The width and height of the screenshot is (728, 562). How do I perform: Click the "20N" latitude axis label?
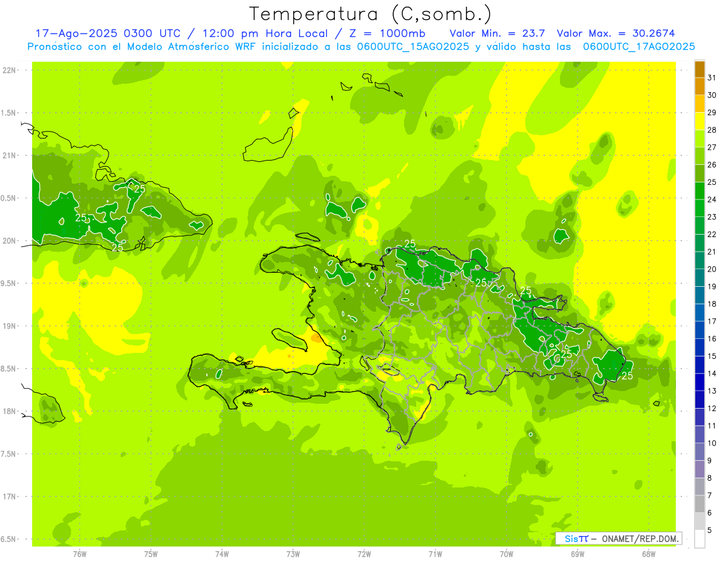[x=9, y=241]
